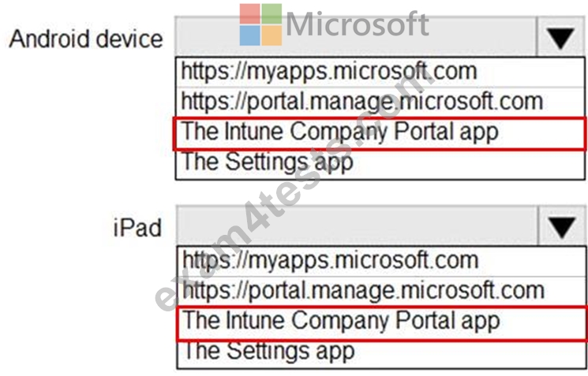Open the iPad dropdown arrow

point(562,226)
